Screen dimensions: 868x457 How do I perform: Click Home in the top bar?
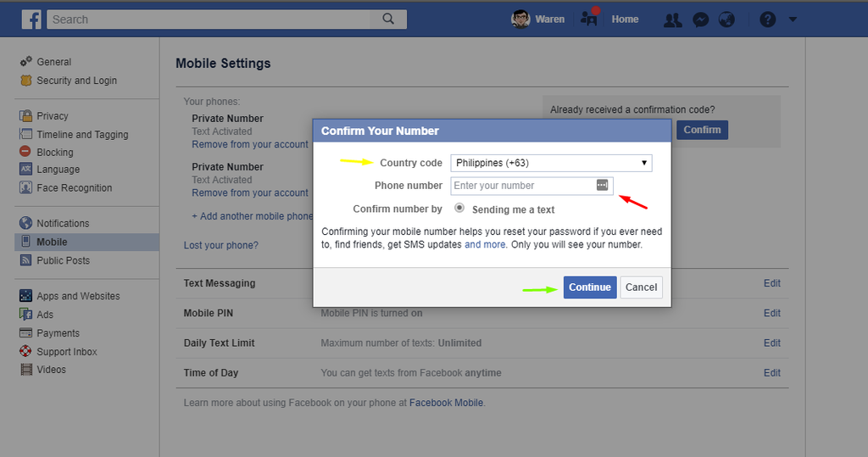625,20
